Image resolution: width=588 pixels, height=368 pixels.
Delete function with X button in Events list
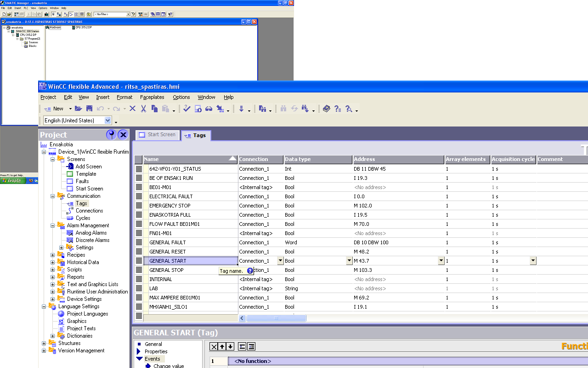(x=214, y=346)
